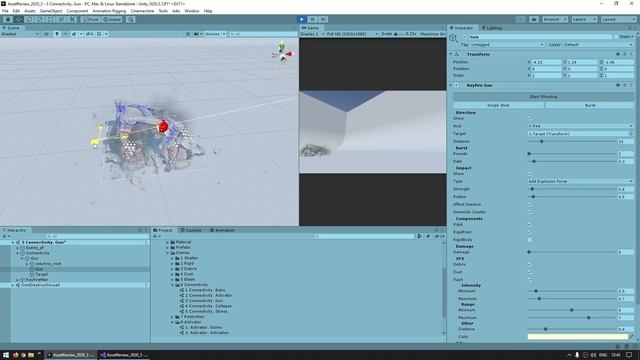The image size is (640, 360).
Task: Toggle the Static checkbox
Action: coord(616,37)
